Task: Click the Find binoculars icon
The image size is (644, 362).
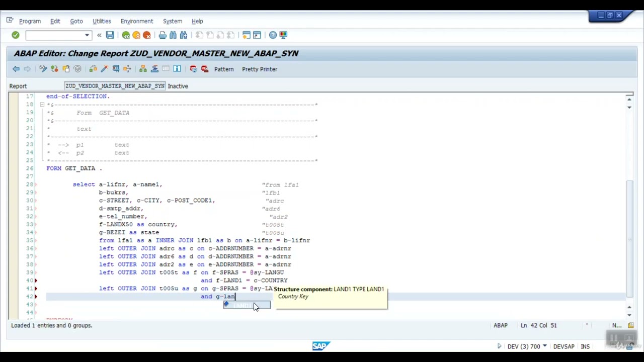Action: click(x=173, y=35)
